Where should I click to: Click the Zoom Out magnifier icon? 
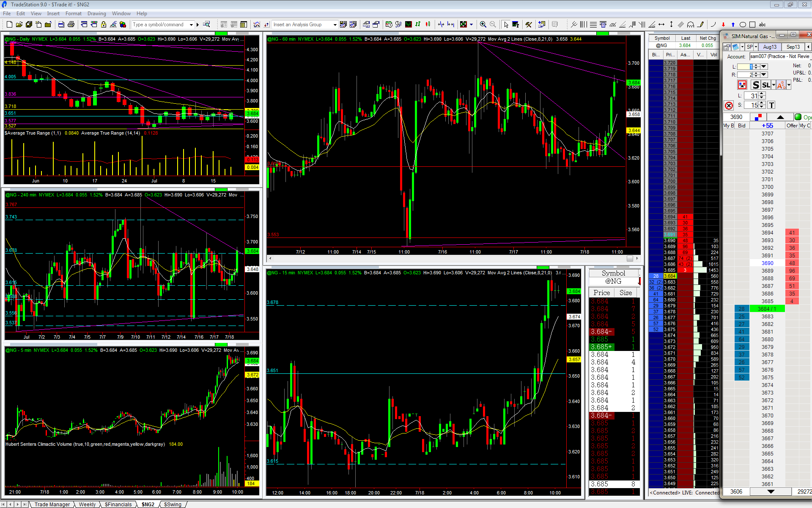coord(493,25)
